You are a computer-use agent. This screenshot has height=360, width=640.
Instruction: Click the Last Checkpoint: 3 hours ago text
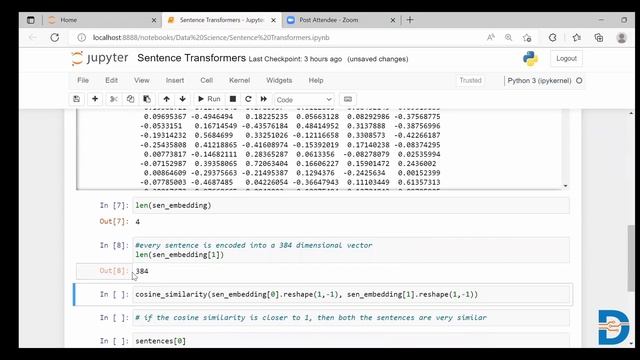click(x=295, y=59)
